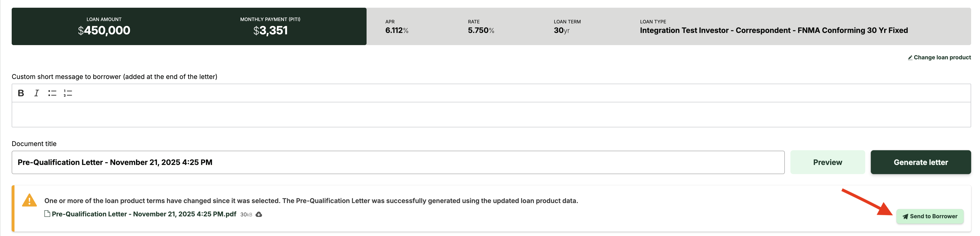Insert a numbered list in message
This screenshot has width=980, height=236.
click(68, 93)
